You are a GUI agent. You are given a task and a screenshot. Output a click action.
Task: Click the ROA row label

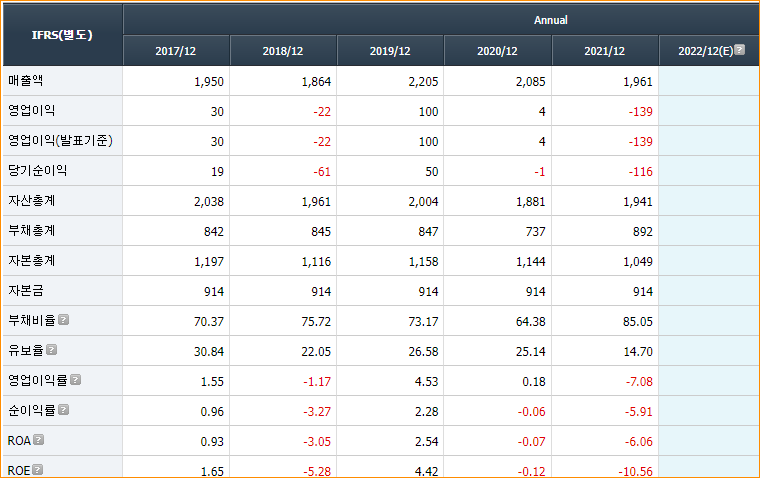click(x=19, y=441)
